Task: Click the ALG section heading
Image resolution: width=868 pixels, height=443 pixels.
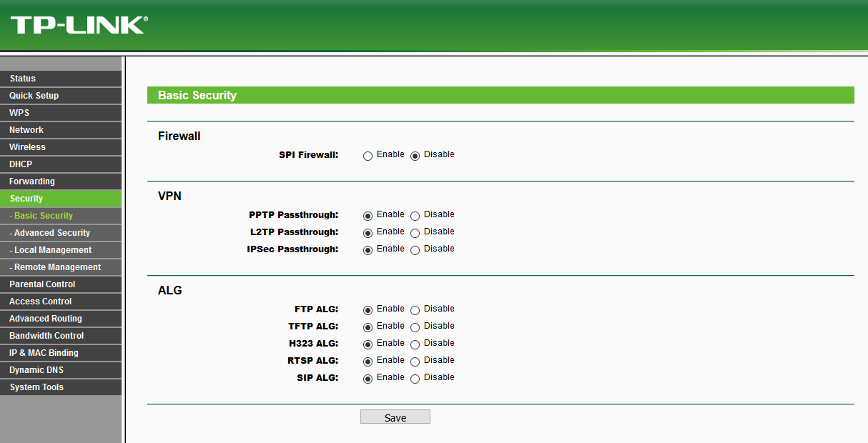Action: click(x=170, y=290)
